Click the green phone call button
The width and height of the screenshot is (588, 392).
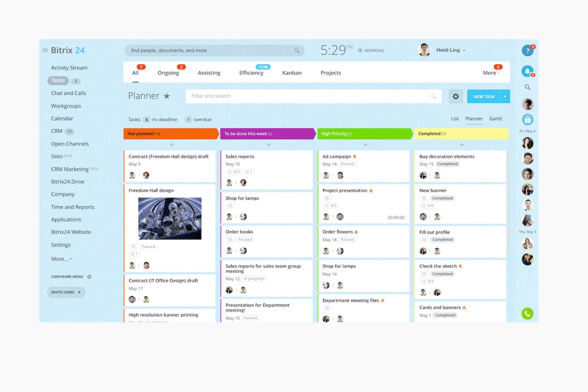[527, 314]
